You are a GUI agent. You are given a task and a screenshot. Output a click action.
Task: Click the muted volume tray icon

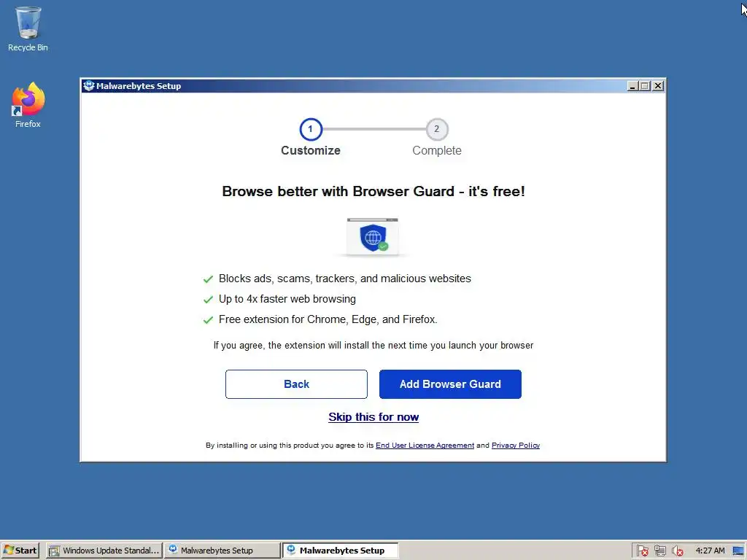[678, 551]
